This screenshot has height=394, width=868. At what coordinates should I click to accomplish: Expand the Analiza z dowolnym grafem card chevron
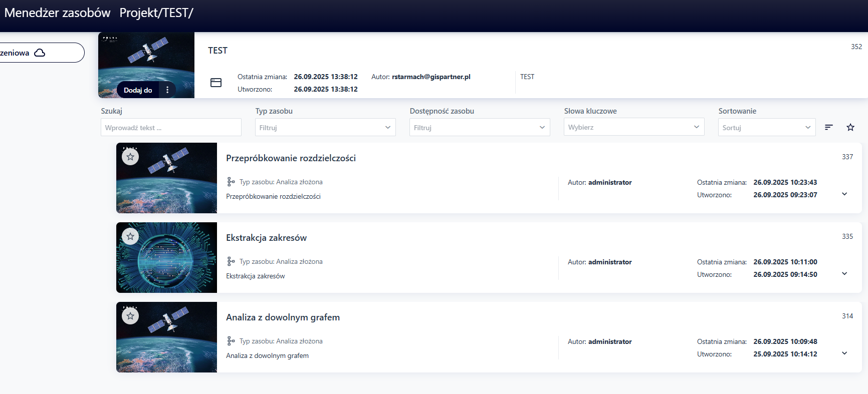(x=844, y=353)
